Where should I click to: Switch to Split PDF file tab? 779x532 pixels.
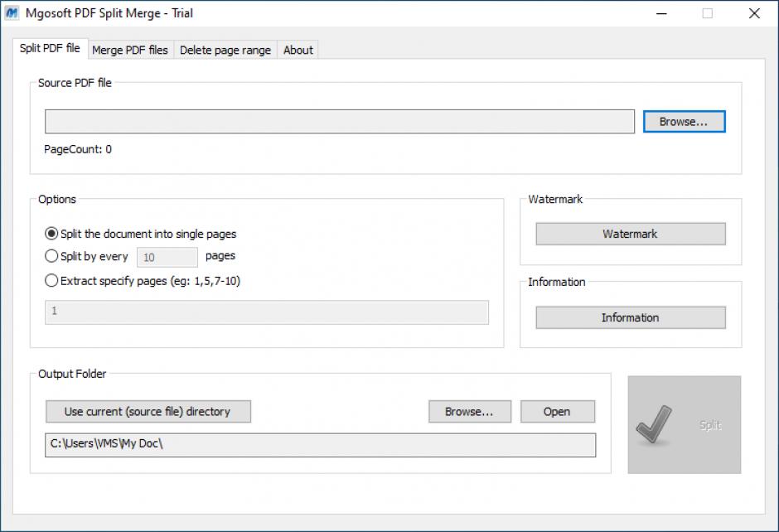(50, 48)
